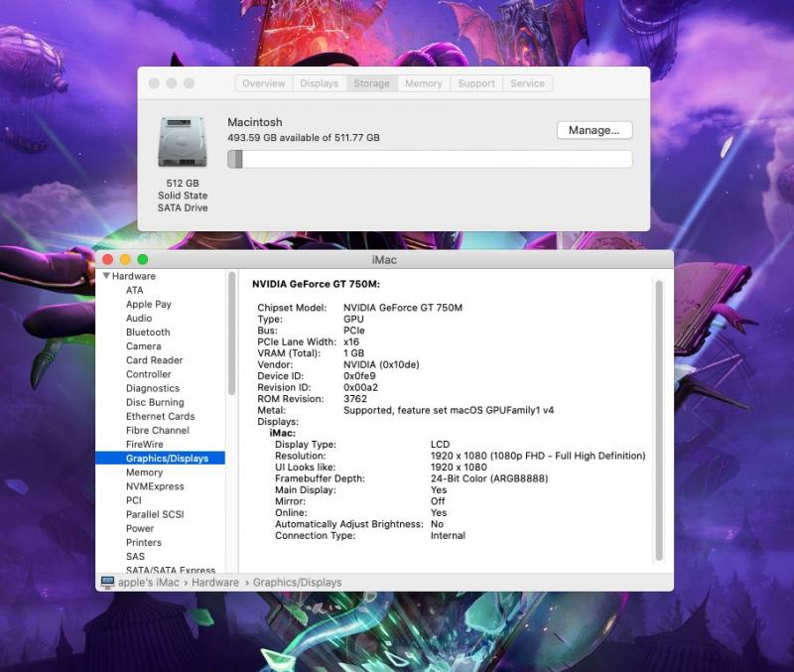Screen dimensions: 794x672
Task: Click the sidebar vertical scrollbar
Action: coord(232,334)
